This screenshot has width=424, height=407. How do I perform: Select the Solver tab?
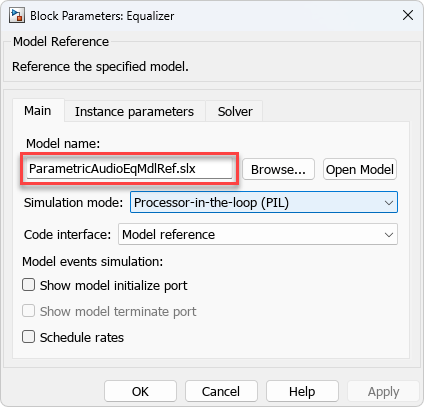click(x=235, y=111)
